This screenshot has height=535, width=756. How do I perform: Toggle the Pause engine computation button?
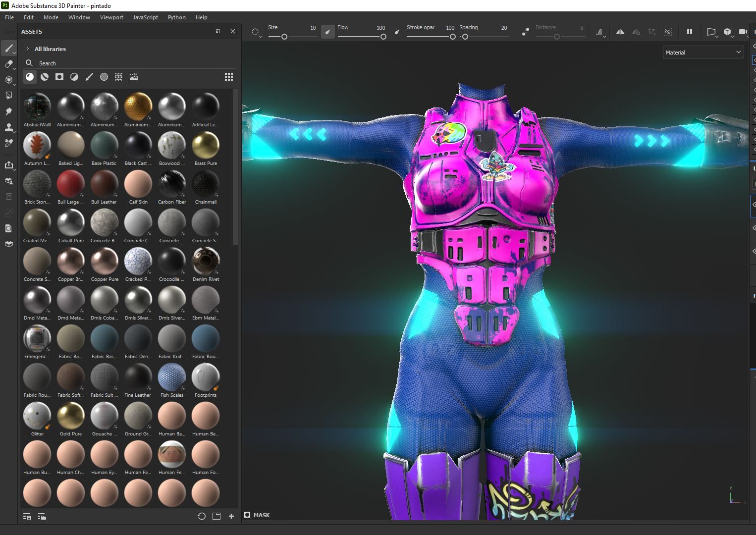(689, 32)
